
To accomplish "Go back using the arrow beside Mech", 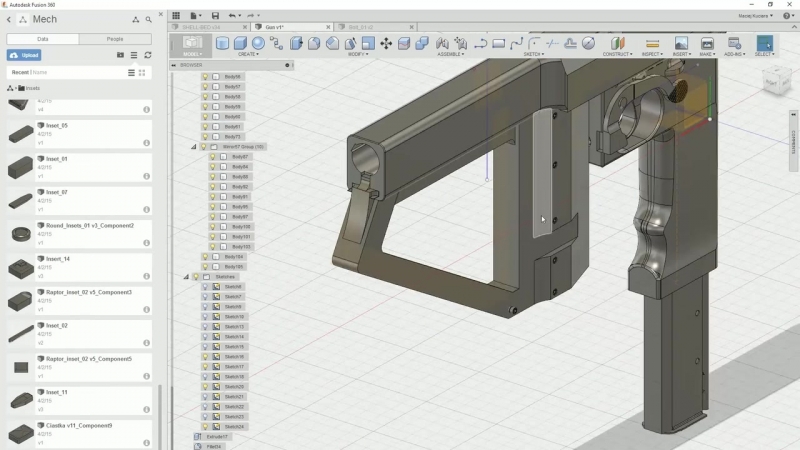I will click(x=9, y=19).
